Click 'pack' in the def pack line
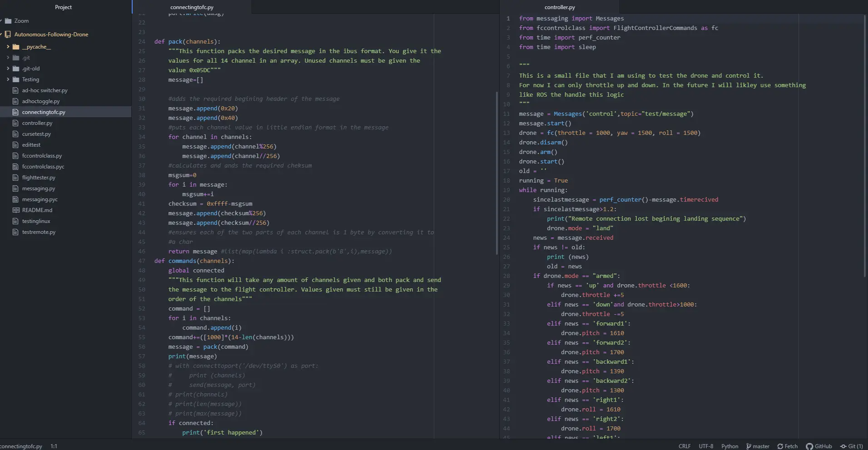 coord(175,41)
